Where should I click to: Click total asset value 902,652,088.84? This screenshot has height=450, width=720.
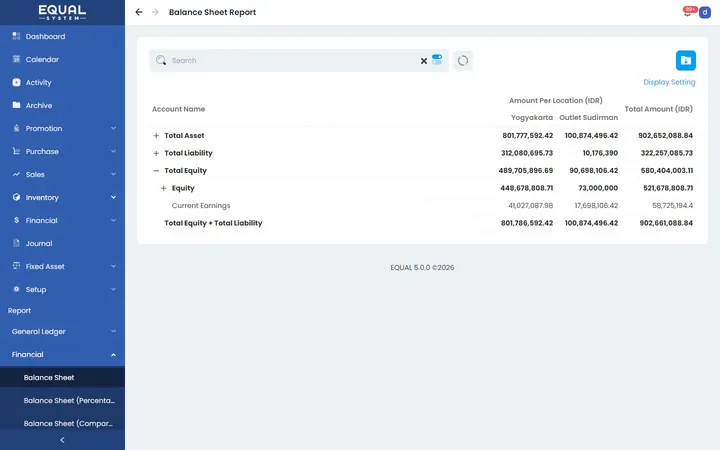[665, 135]
